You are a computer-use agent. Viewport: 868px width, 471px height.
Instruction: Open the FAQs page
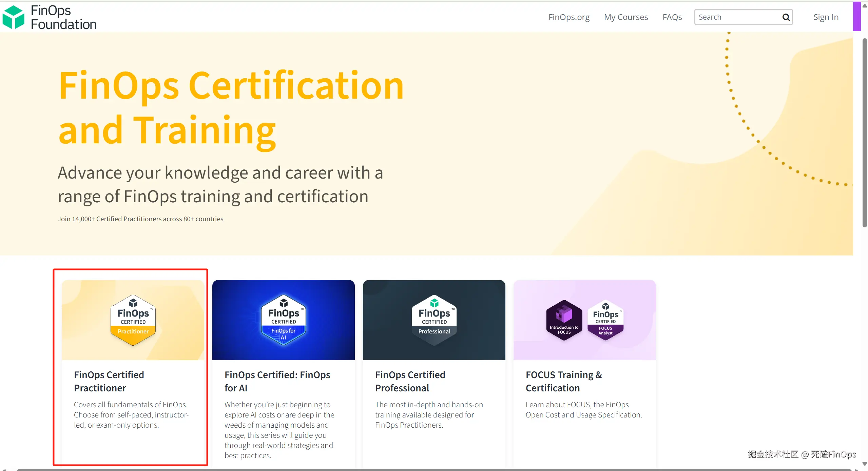click(672, 17)
